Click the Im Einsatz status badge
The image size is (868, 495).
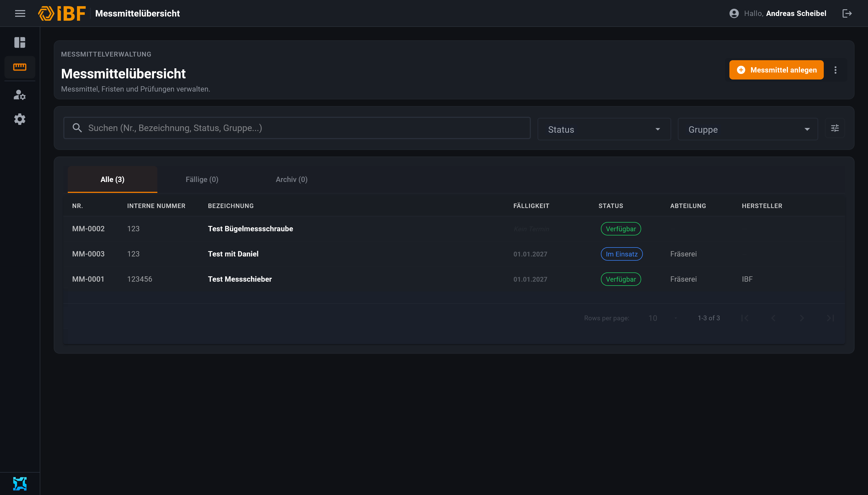pos(622,254)
